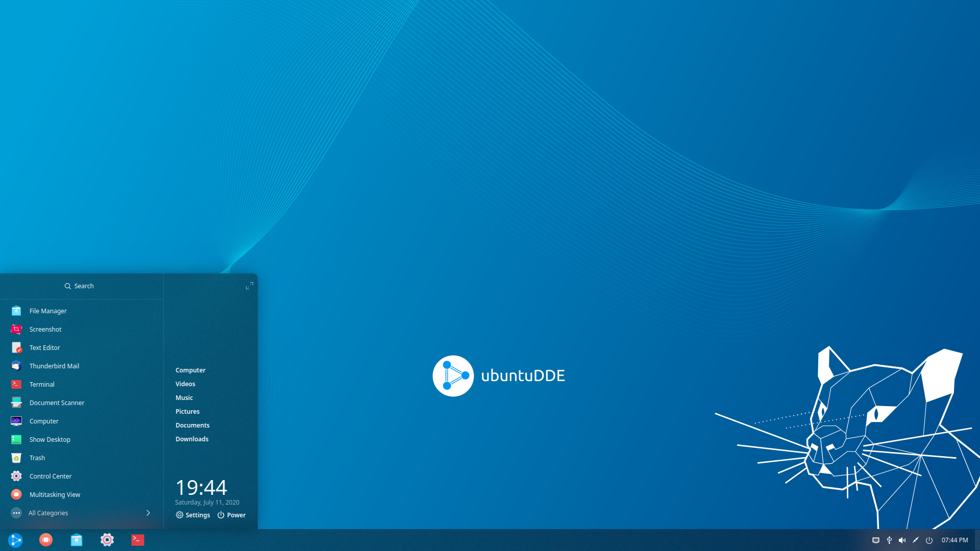This screenshot has height=551, width=980.
Task: Open the Music folder shortcut
Action: (x=184, y=397)
